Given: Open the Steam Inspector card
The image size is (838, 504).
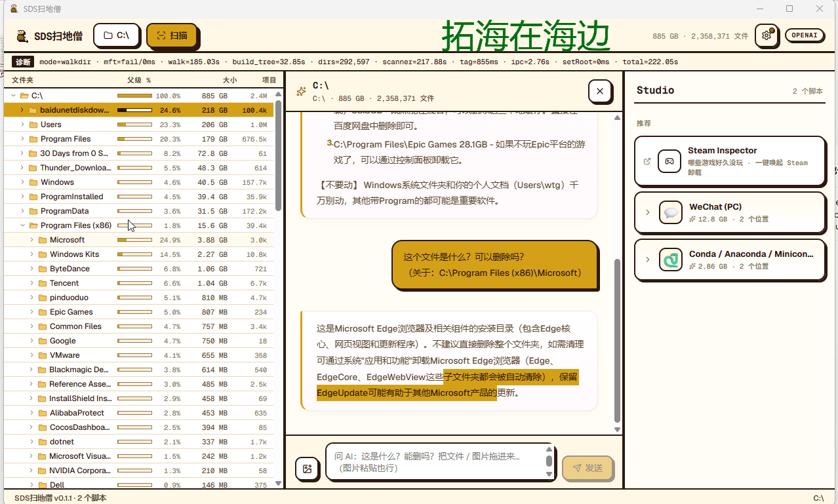Looking at the screenshot, I should (730, 161).
